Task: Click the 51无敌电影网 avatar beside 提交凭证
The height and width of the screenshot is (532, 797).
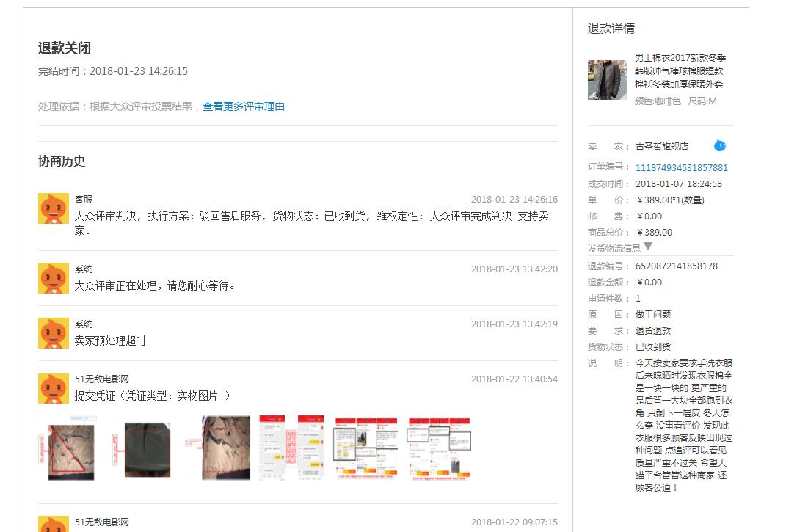Action: [54, 388]
